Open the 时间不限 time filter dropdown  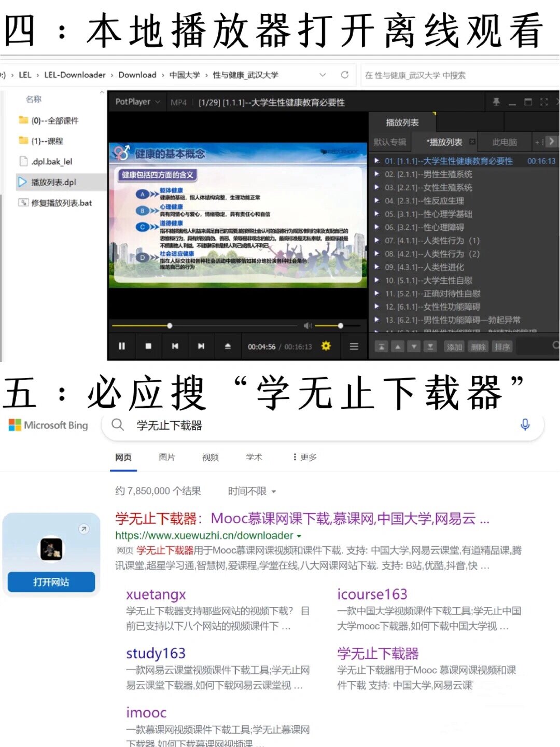point(252,491)
